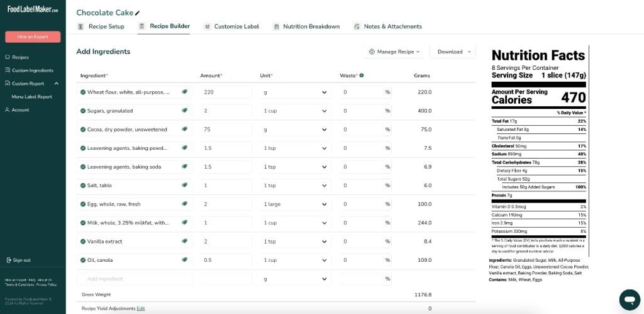Expand the Download dropdown
The height and width of the screenshot is (314, 644).
click(453, 52)
